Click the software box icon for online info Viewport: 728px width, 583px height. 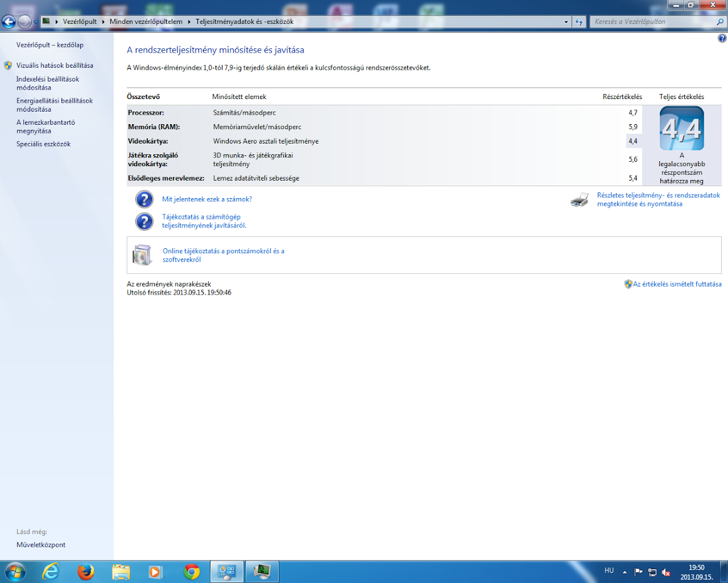[x=142, y=255]
